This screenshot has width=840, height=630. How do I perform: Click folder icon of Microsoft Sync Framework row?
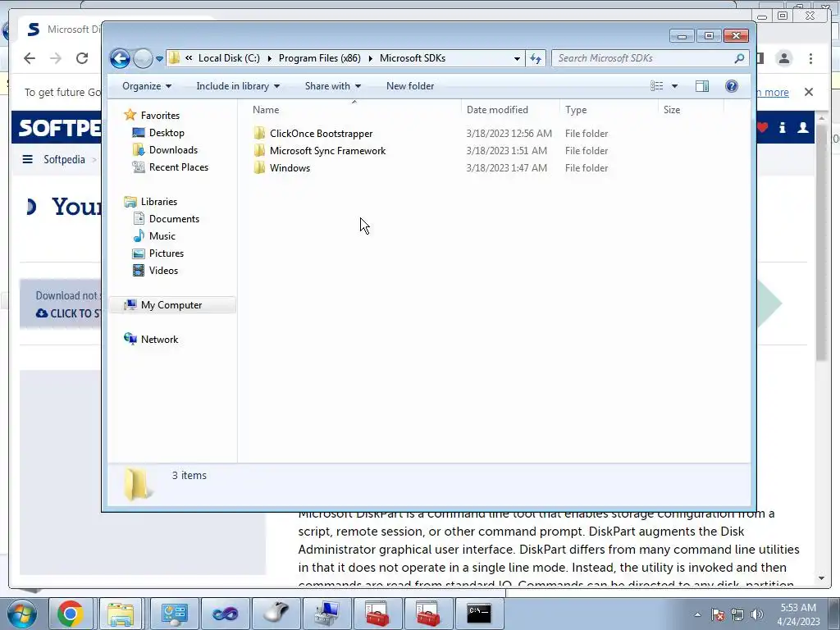coord(259,151)
